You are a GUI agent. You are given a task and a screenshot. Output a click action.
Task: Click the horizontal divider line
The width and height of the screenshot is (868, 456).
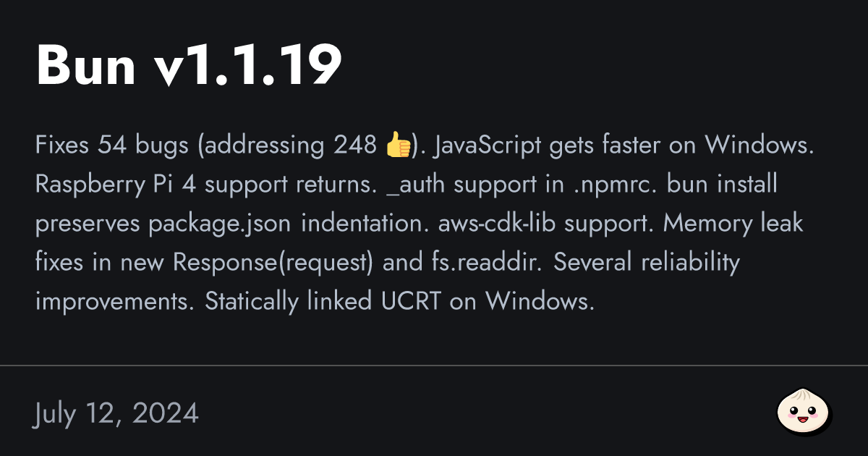pyautogui.click(x=434, y=366)
